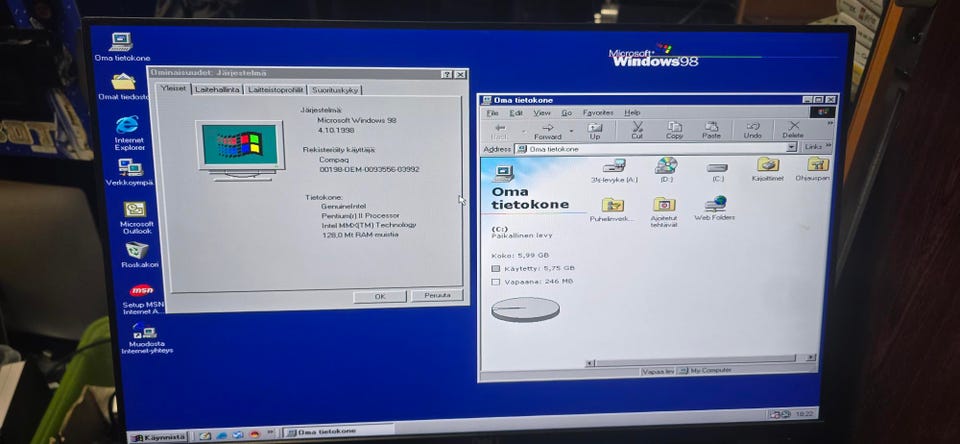
Task: Switch to the Laitehallinta tab
Action: point(217,89)
